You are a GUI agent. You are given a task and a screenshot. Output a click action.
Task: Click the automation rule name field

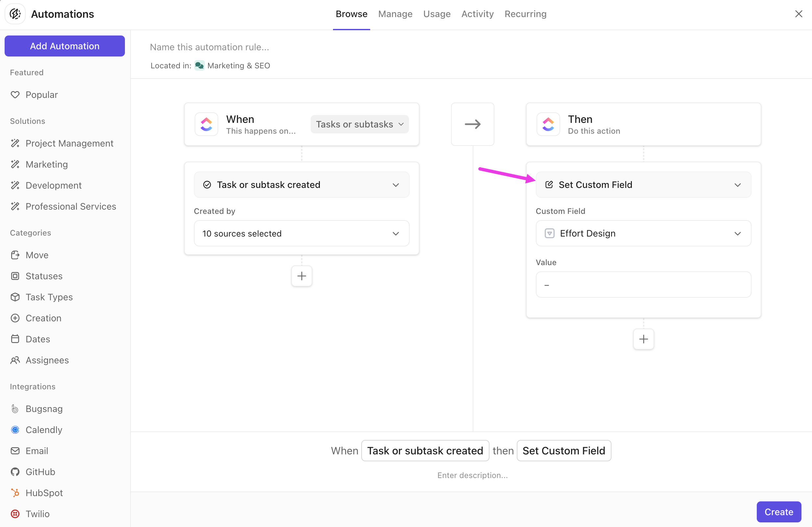tap(209, 47)
